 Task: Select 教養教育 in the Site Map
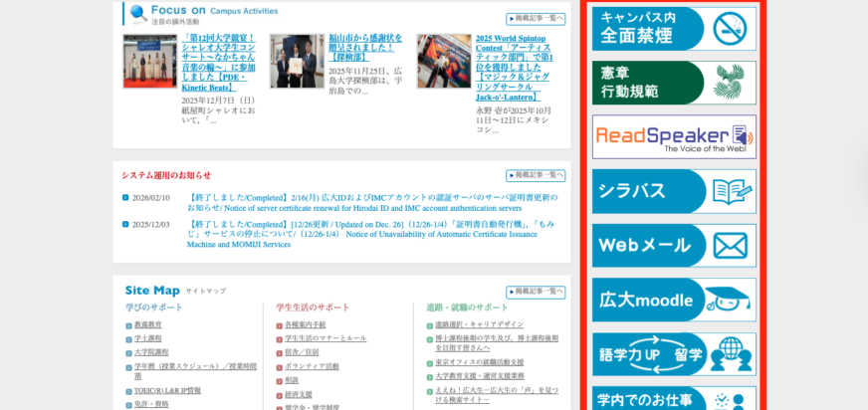point(147,325)
